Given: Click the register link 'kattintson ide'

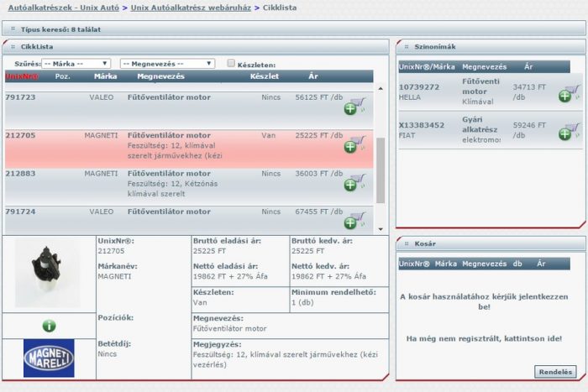Looking at the screenshot, I should pyautogui.click(x=533, y=338).
